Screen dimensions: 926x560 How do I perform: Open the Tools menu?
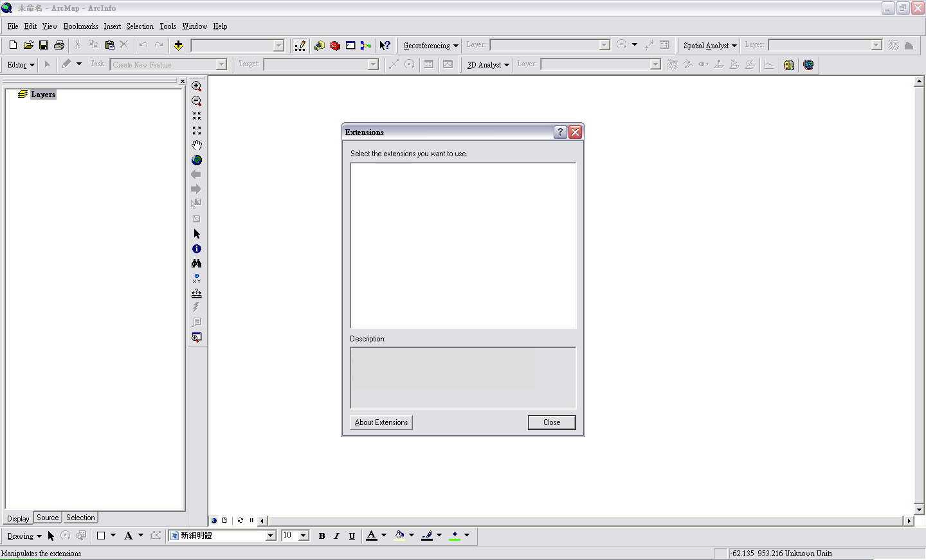168,26
